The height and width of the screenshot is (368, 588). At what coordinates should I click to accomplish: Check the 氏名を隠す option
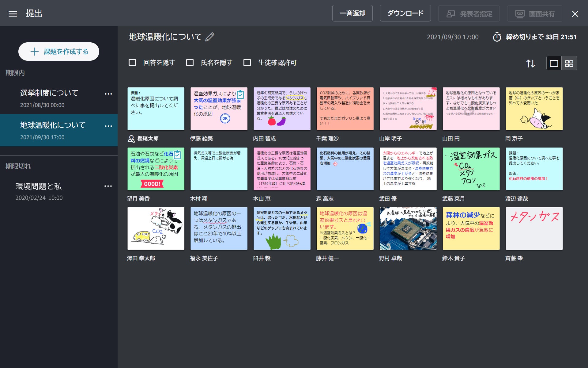point(190,63)
